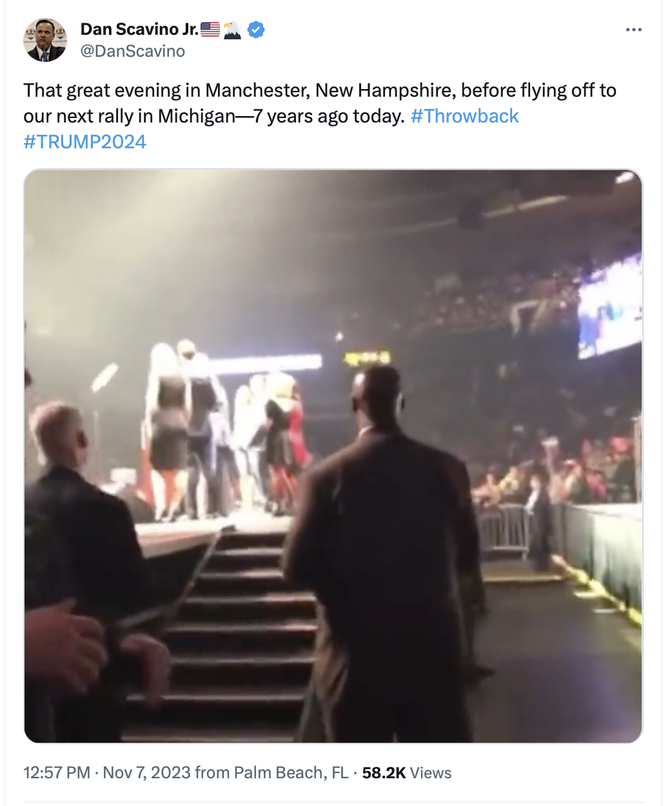Click the Nov 7, 2023 date
Screen dimensions: 672x806
point(146,772)
